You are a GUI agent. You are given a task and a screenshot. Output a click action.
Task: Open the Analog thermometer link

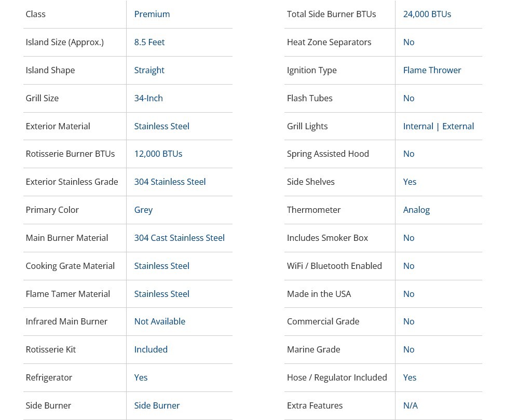click(416, 210)
